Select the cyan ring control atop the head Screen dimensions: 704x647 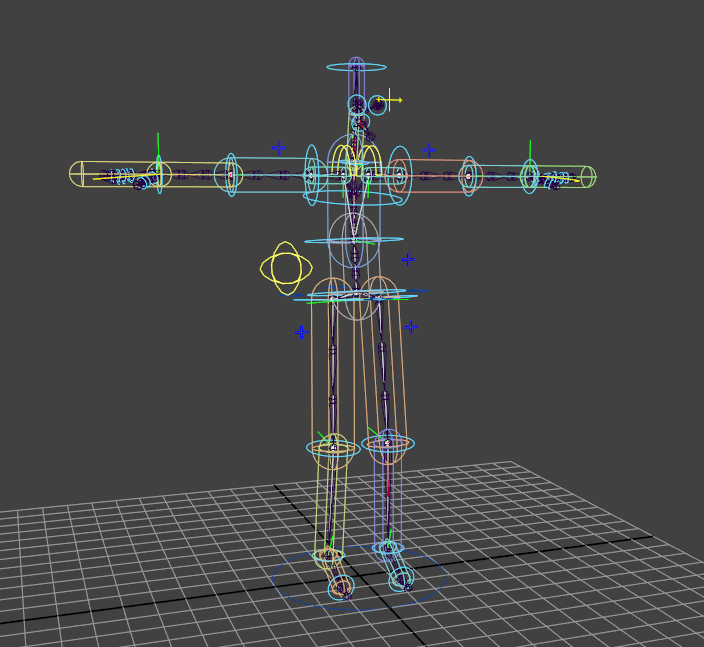click(x=356, y=67)
